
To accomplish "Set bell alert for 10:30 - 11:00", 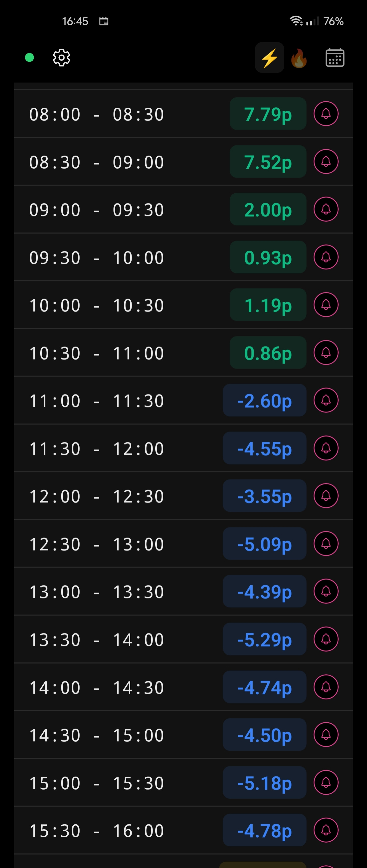I will coord(326,352).
